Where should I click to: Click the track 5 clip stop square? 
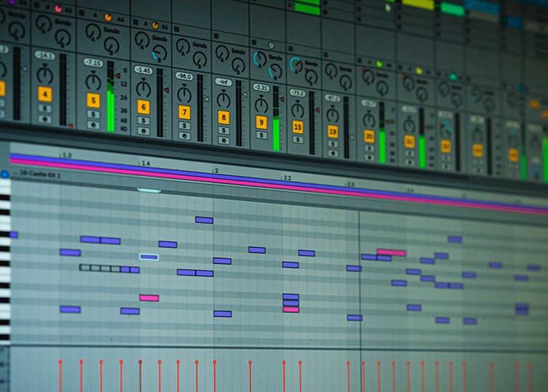(82, 13)
